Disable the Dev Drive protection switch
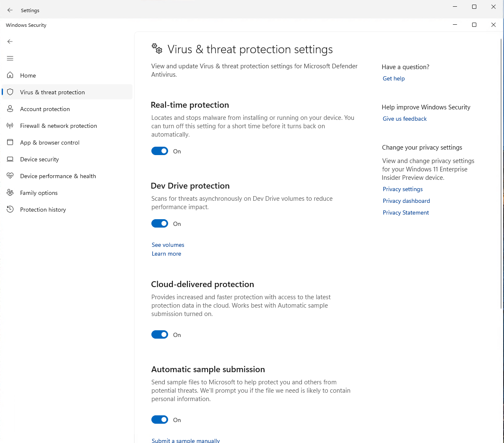This screenshot has width=504, height=443. tap(160, 224)
